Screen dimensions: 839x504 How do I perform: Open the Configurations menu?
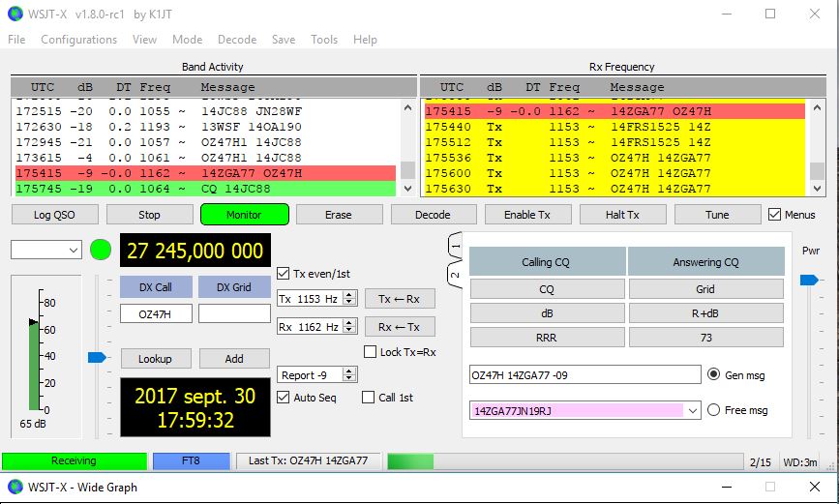78,40
